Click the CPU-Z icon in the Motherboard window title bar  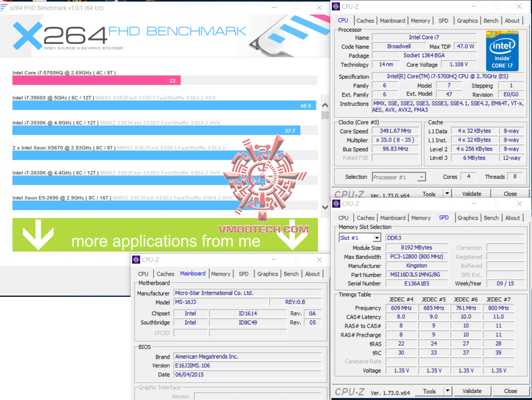click(x=136, y=260)
